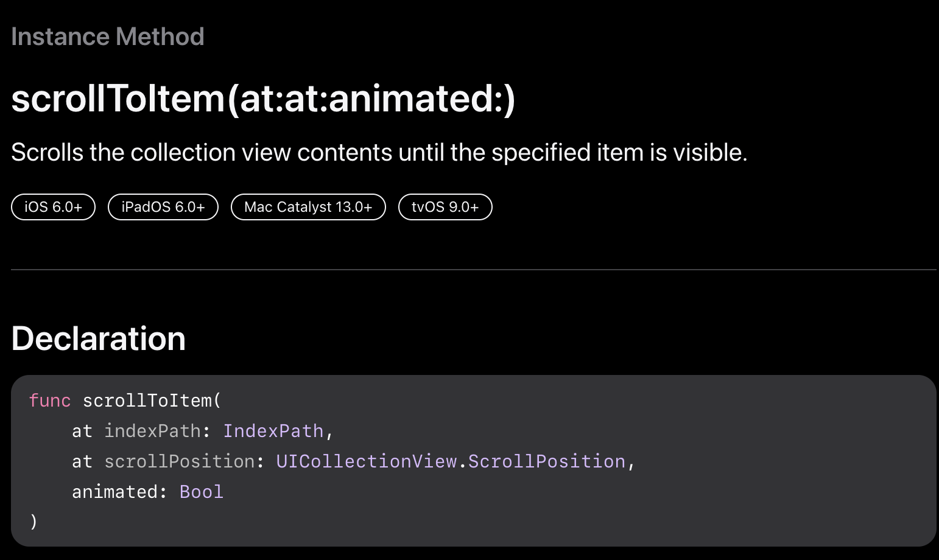Follow the ScrollPosition type link
Image resolution: width=939 pixels, height=560 pixels.
(x=547, y=461)
